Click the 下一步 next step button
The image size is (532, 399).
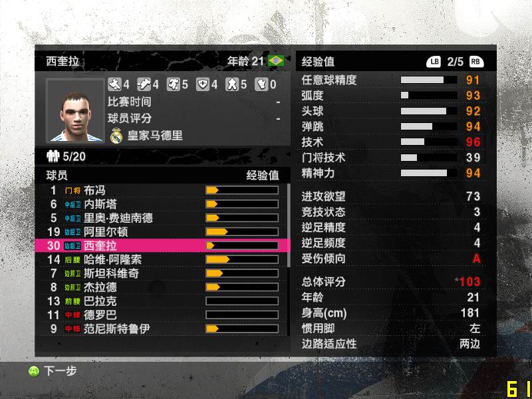[x=53, y=371]
